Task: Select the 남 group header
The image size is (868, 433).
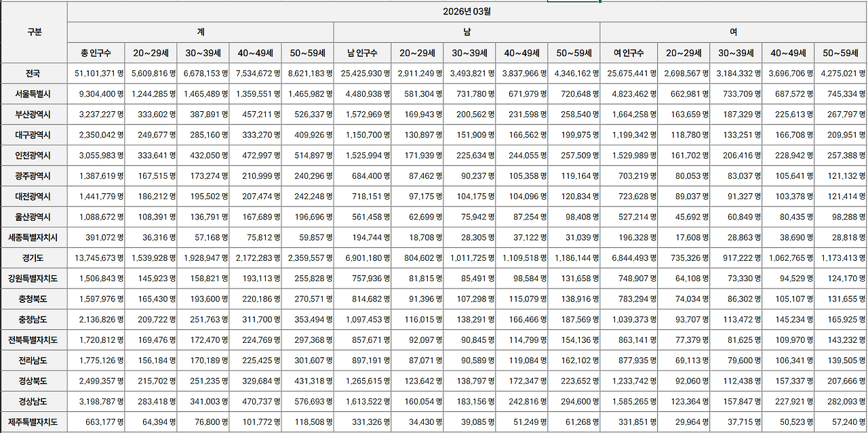Action: [x=467, y=32]
